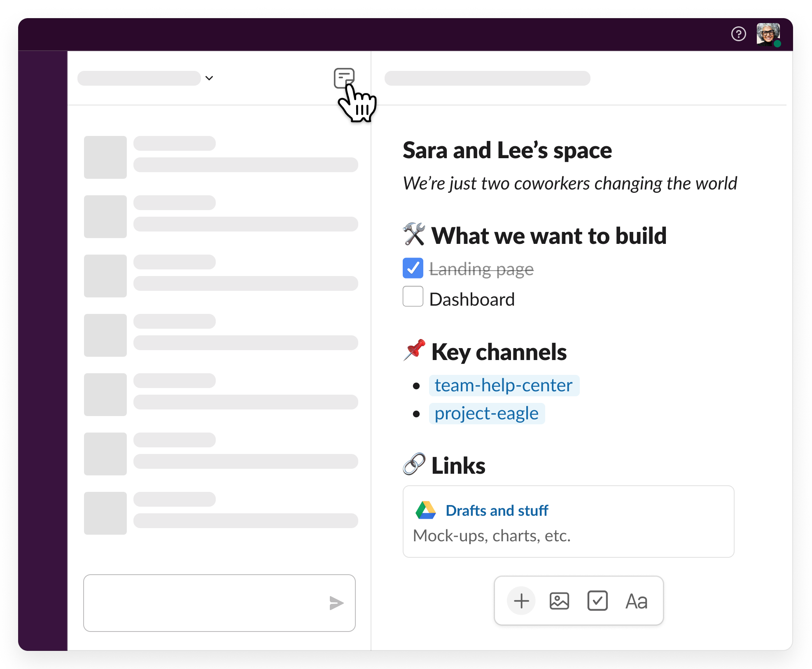Add an image using the canvas toolbar image icon
Viewport: 812px width, 669px height.
point(559,601)
